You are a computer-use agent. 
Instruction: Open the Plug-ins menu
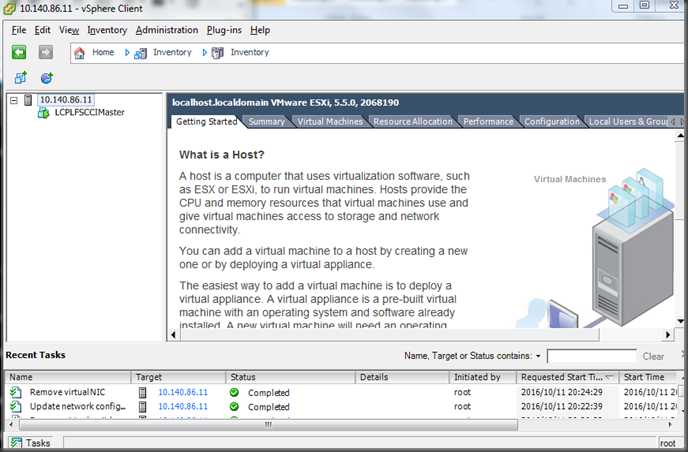click(224, 30)
